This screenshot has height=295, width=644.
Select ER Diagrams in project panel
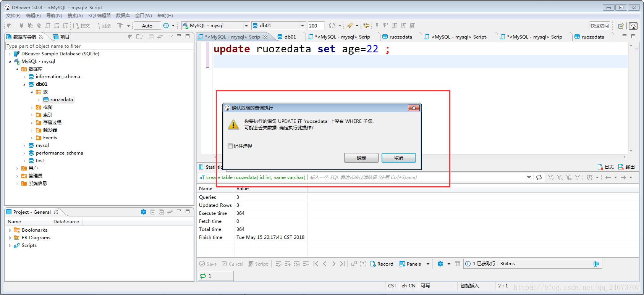[32, 238]
